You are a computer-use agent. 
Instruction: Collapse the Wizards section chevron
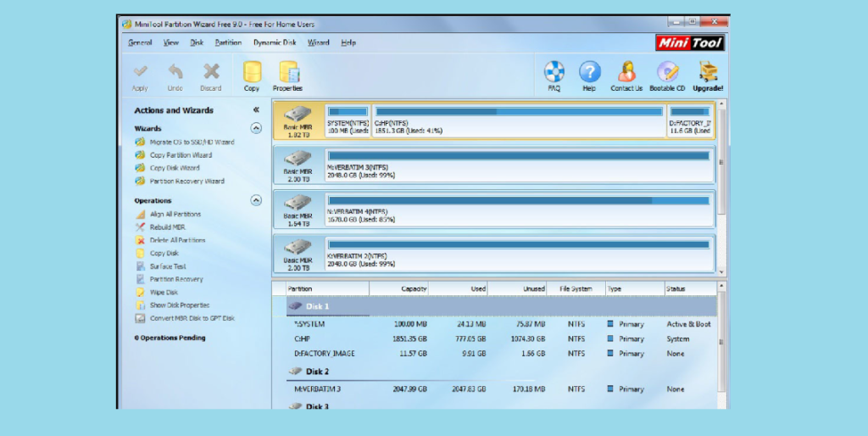tap(256, 128)
